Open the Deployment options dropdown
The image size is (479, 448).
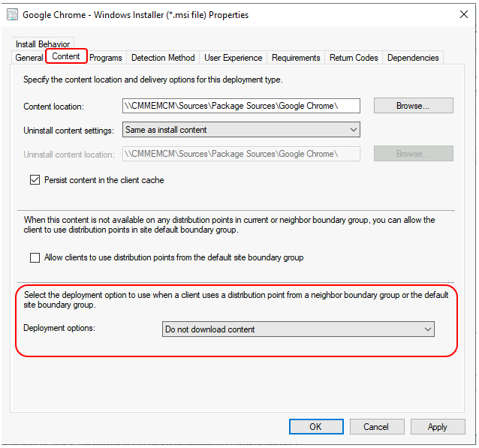(298, 329)
